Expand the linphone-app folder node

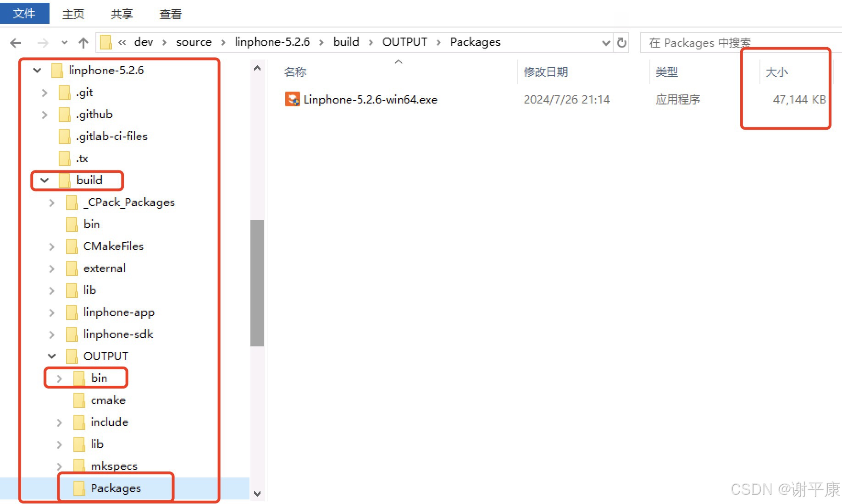pyautogui.click(x=52, y=312)
